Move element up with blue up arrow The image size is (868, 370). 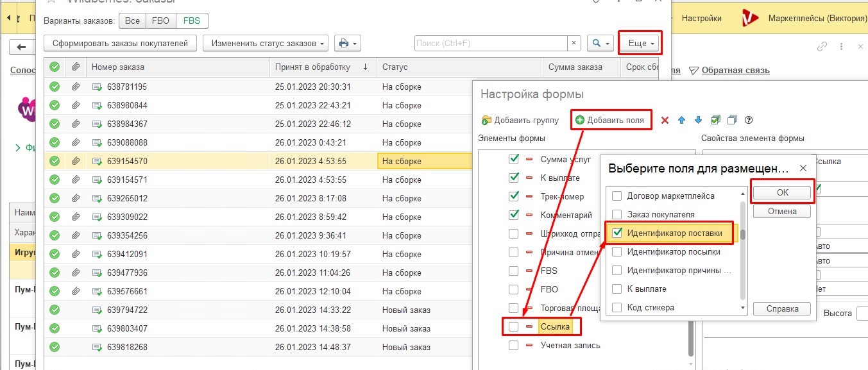click(x=682, y=120)
